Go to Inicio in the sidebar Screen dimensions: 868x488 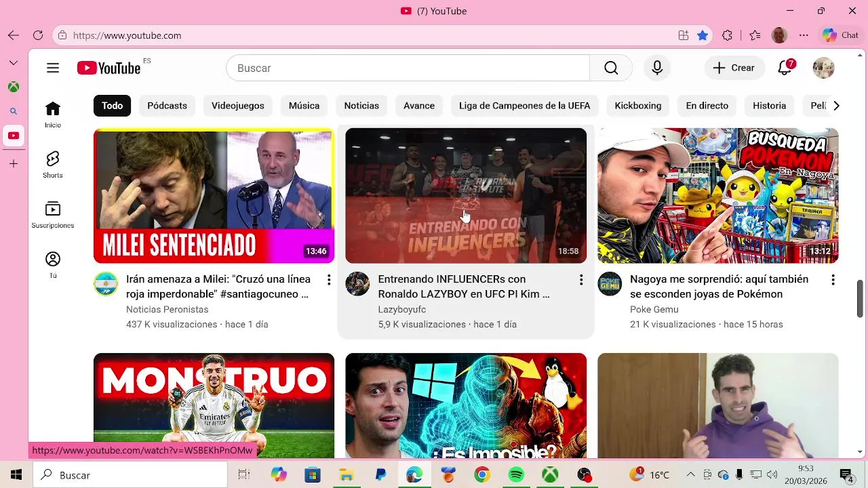pyautogui.click(x=53, y=114)
